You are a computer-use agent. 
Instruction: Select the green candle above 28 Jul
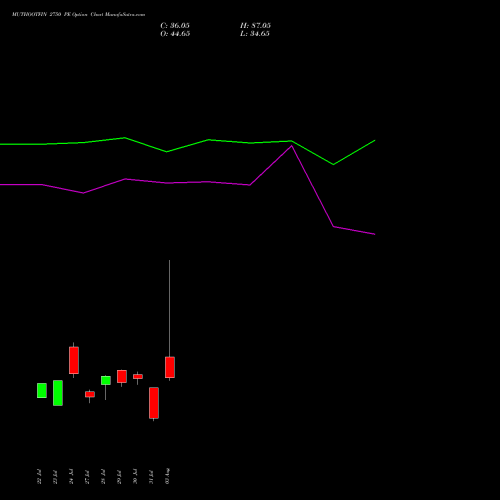(x=106, y=380)
